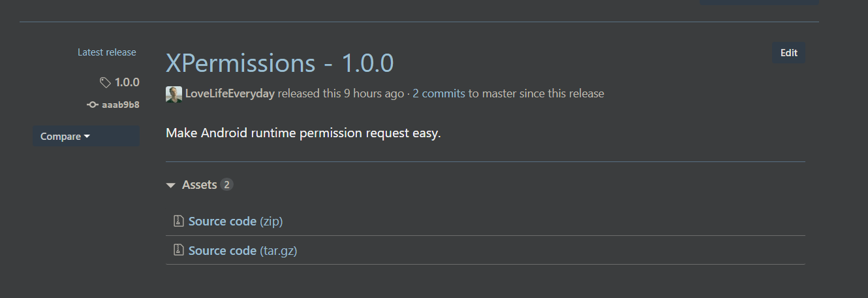Click the Assets count badge showing 2

pyautogui.click(x=226, y=185)
